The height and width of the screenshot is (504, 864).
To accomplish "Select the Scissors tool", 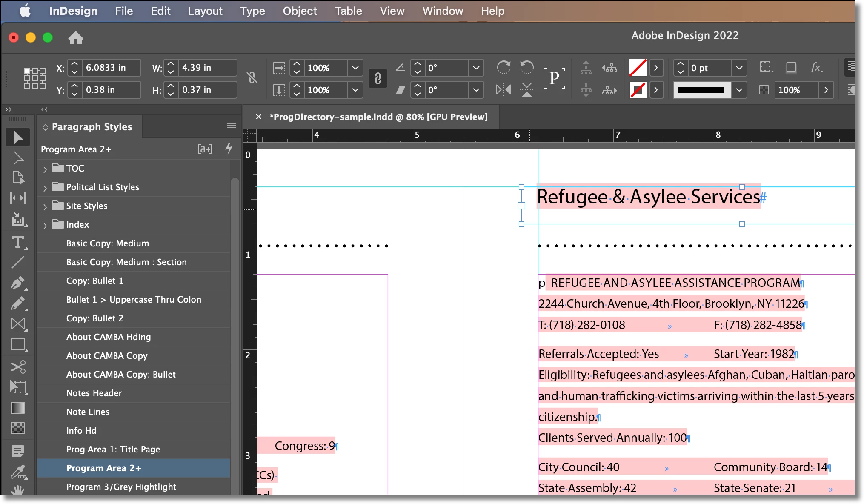I will tap(17, 367).
